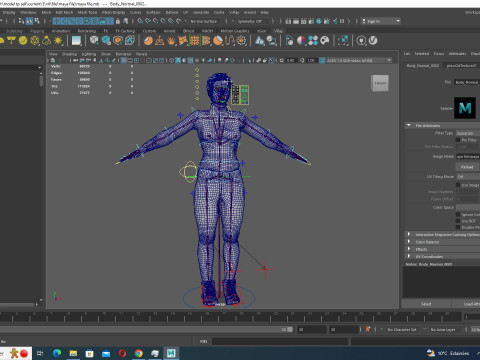Click the dashed selection squares shelf icon
Image resolution: width=480 pixels, height=360 pixels.
(x=343, y=41)
